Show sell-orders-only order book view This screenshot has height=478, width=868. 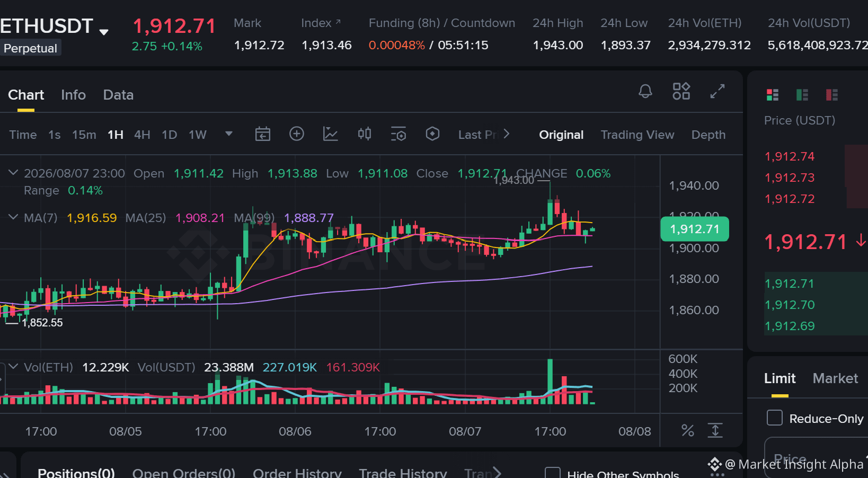pos(832,95)
